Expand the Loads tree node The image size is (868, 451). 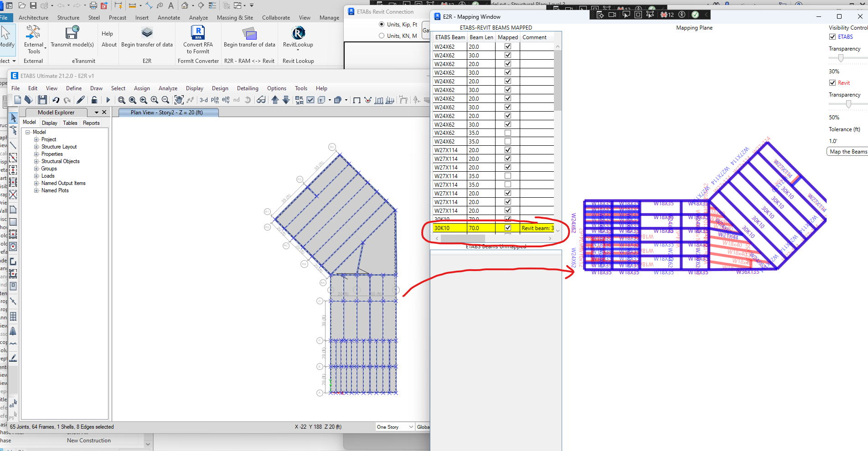pyautogui.click(x=36, y=176)
